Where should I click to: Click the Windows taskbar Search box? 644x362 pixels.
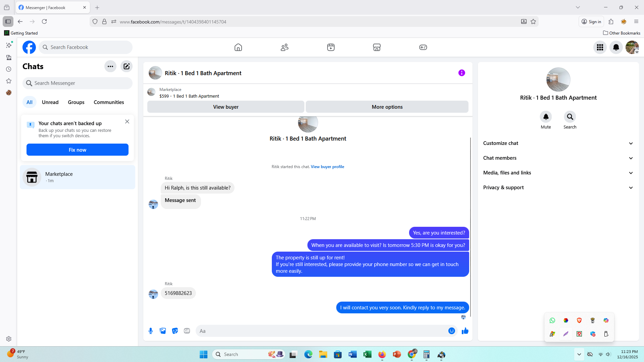(249, 355)
